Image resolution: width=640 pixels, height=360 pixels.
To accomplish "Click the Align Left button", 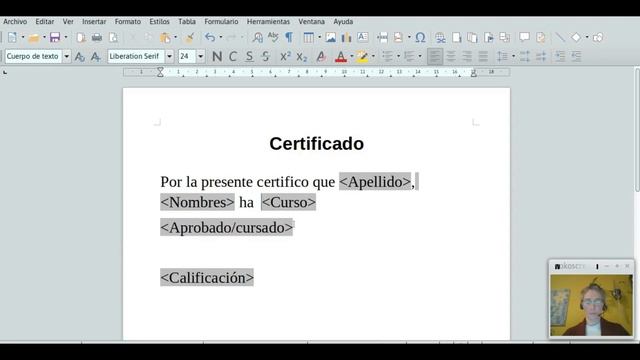I will [435, 56].
